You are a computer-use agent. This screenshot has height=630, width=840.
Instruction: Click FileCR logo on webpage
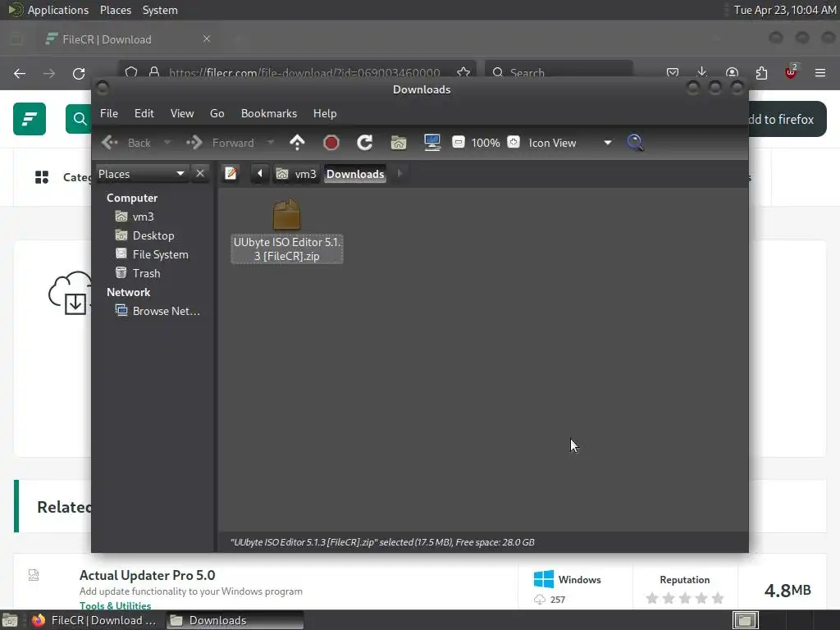click(30, 119)
